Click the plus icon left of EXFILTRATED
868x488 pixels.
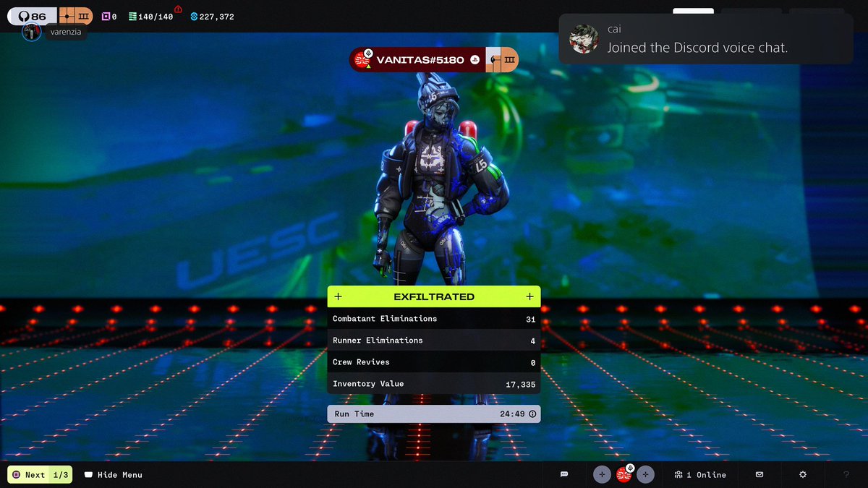click(339, 296)
